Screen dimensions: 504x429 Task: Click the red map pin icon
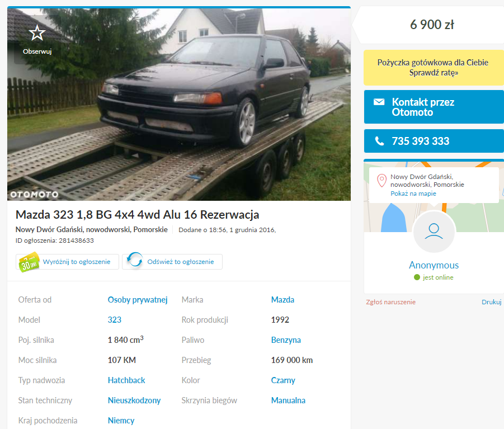(x=381, y=181)
